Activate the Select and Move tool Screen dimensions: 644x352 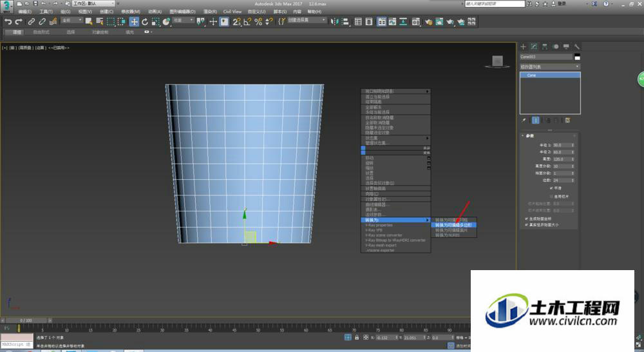[x=134, y=22]
